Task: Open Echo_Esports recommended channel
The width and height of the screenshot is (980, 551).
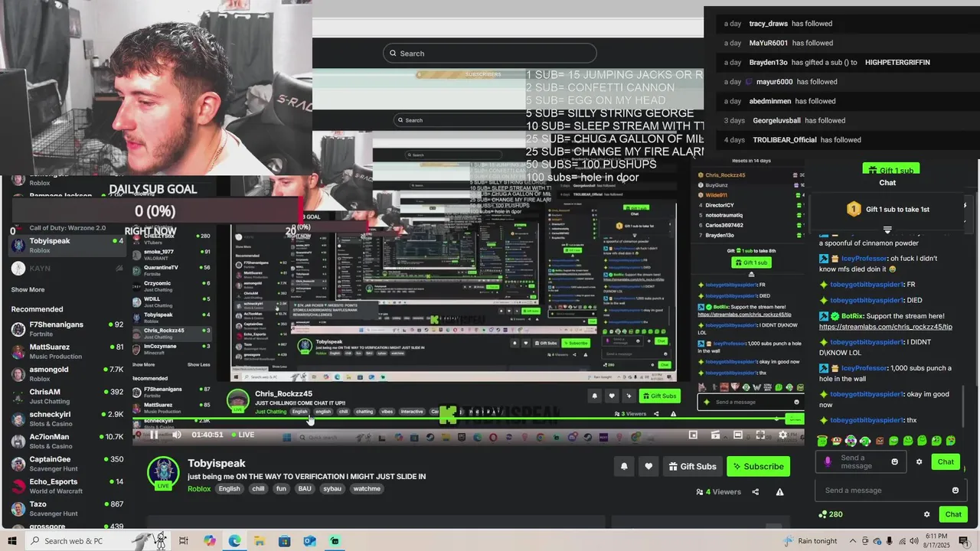Action: pos(67,486)
